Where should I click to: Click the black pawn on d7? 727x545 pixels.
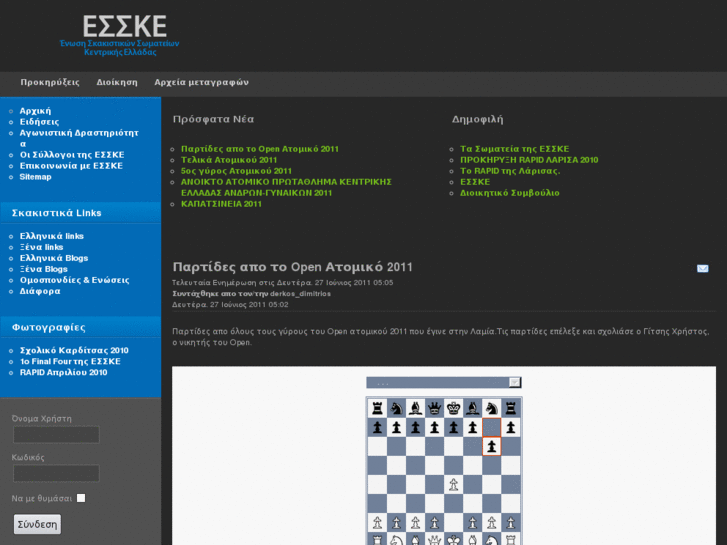(434, 427)
